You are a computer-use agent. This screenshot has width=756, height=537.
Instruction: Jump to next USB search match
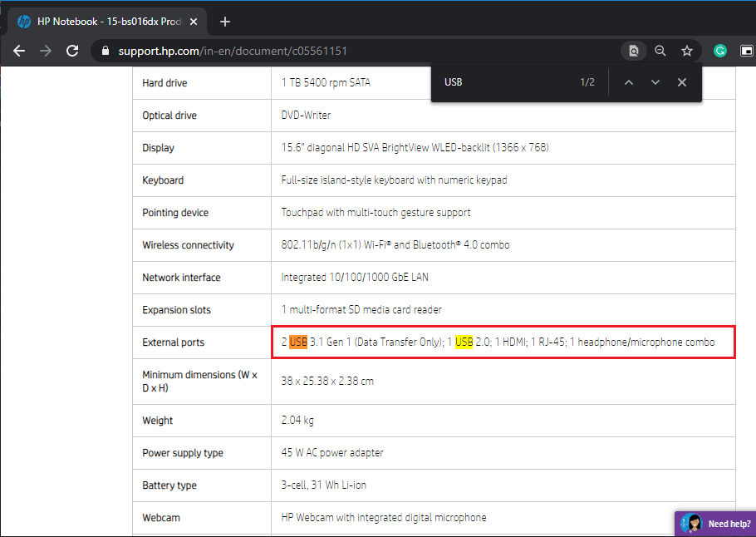pos(655,82)
